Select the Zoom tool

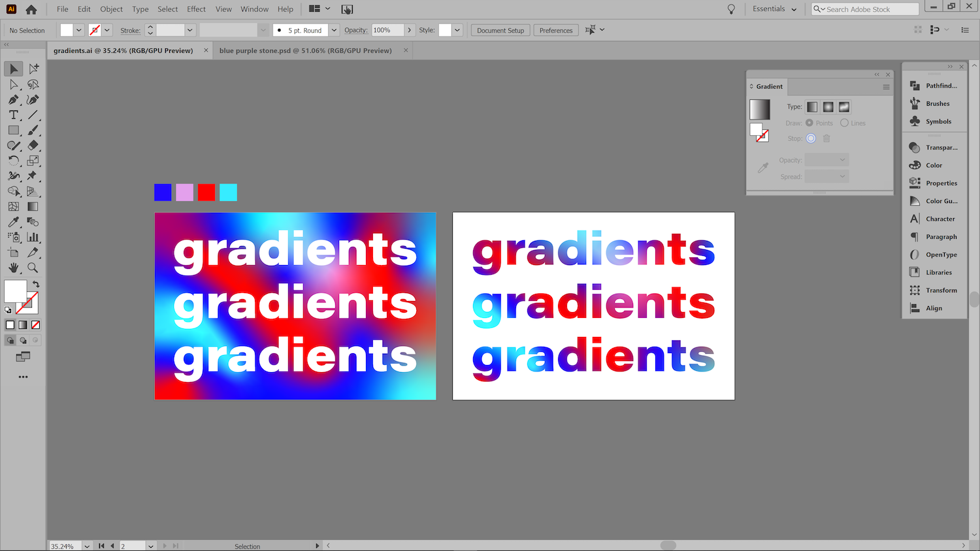pyautogui.click(x=33, y=268)
